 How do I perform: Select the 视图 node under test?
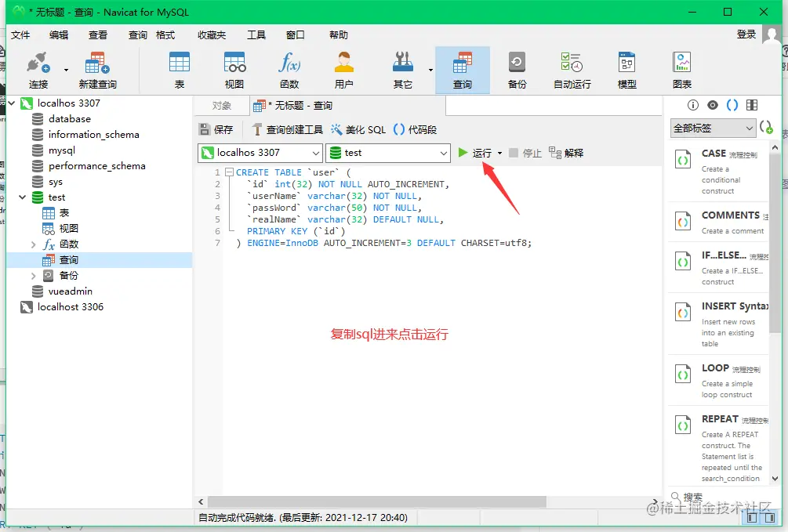(69, 229)
